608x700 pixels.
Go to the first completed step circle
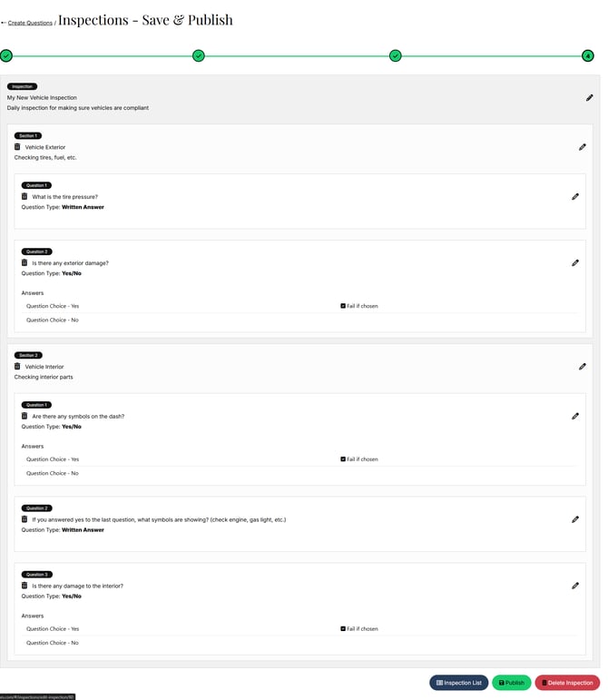[6, 55]
